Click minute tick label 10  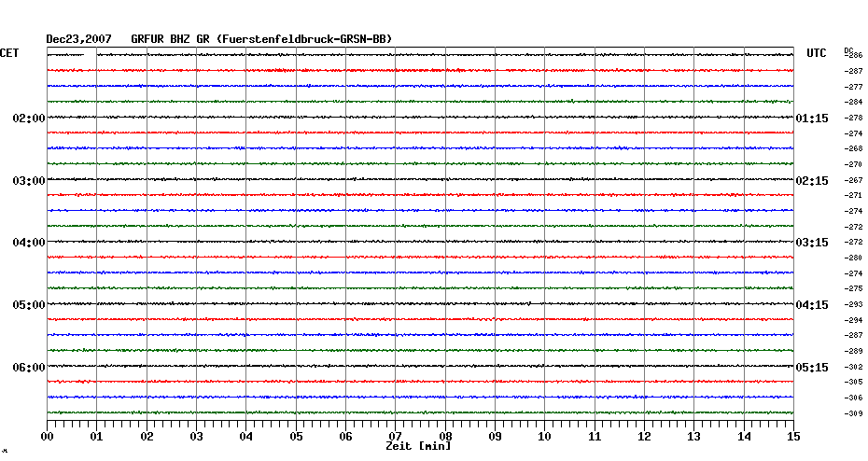545,437
